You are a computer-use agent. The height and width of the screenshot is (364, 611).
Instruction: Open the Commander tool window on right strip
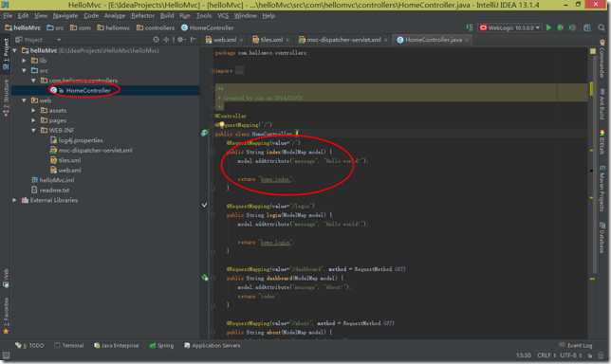(x=602, y=59)
